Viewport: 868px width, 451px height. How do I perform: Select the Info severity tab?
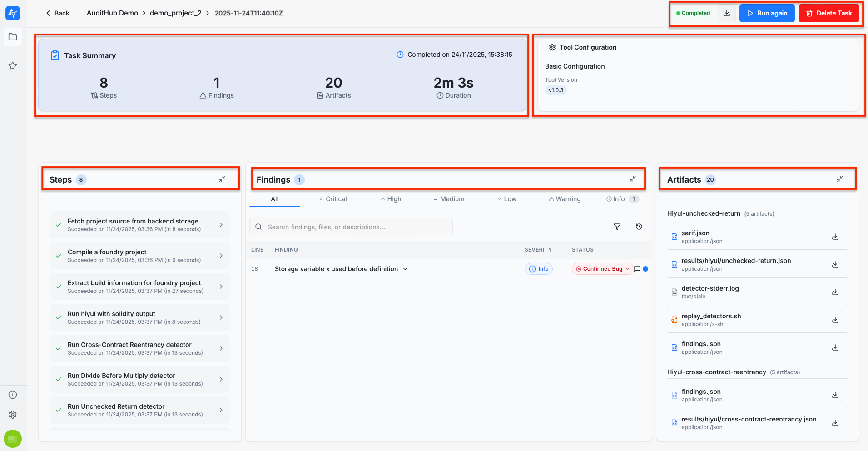click(x=619, y=199)
